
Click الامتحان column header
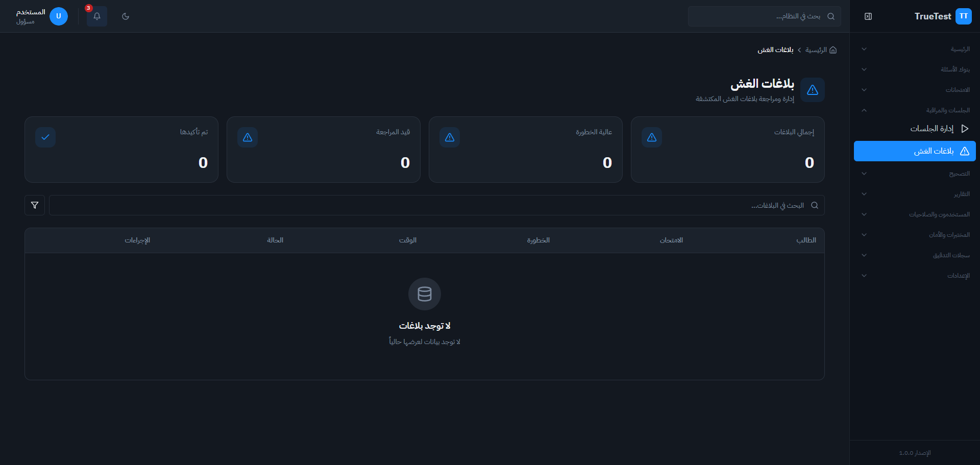click(x=671, y=240)
